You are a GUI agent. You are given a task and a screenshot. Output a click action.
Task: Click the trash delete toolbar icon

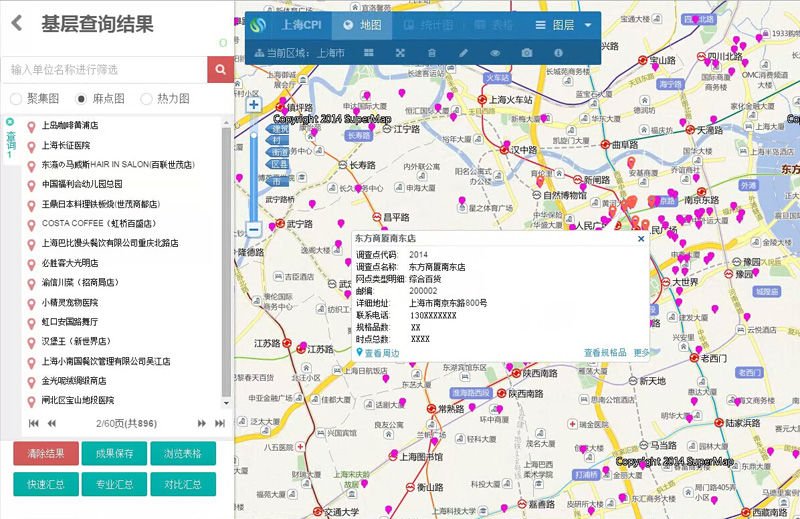[x=432, y=53]
